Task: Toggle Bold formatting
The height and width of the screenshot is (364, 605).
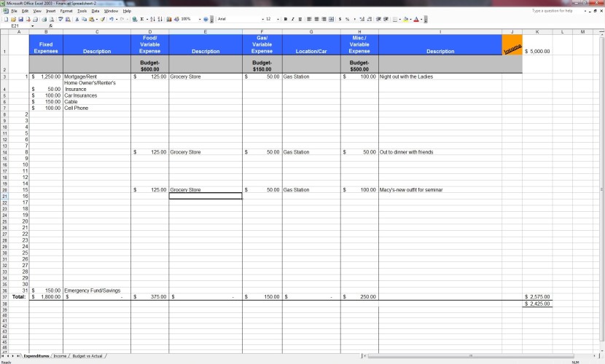Action: 286,19
